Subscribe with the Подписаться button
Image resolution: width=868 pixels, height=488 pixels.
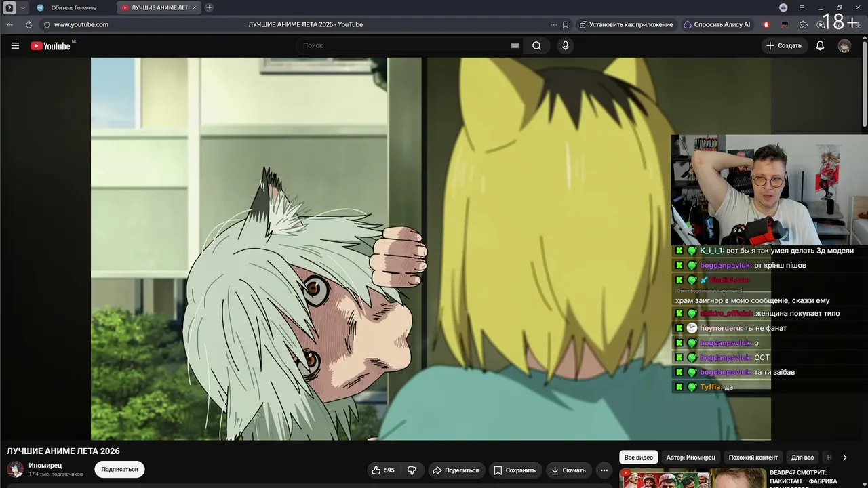pyautogui.click(x=119, y=469)
